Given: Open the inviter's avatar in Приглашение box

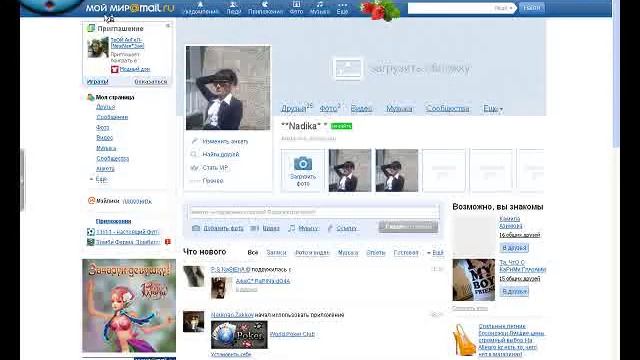Looking at the screenshot, I should pyautogui.click(x=98, y=47).
